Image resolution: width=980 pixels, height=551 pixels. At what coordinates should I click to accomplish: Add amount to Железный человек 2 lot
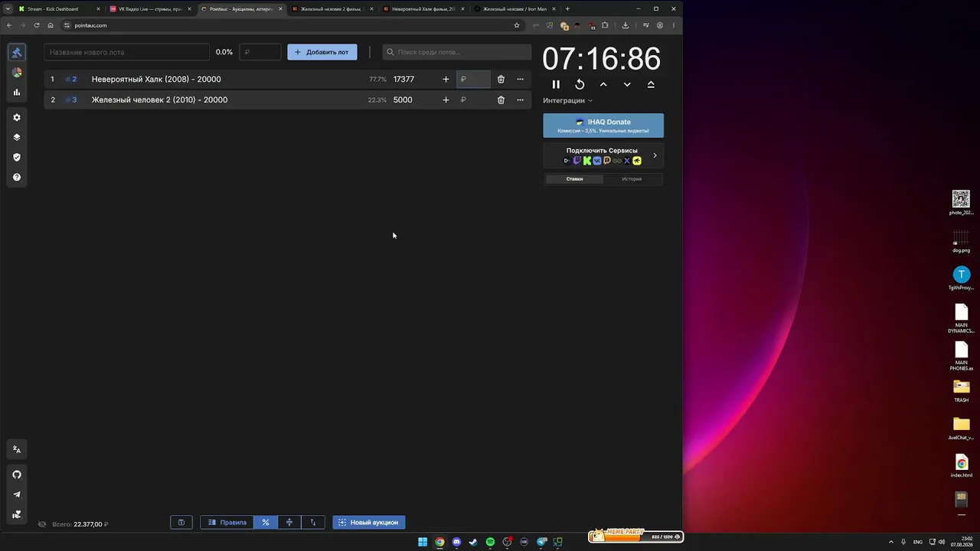446,99
